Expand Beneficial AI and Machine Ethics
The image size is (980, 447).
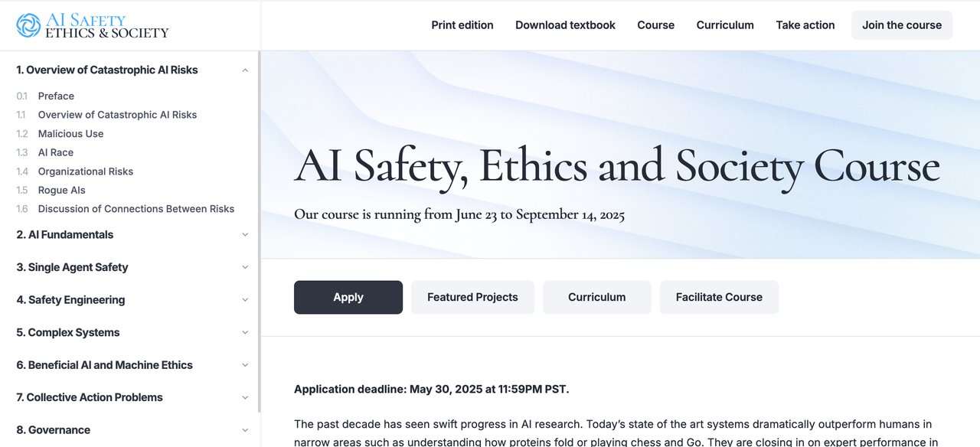(245, 365)
